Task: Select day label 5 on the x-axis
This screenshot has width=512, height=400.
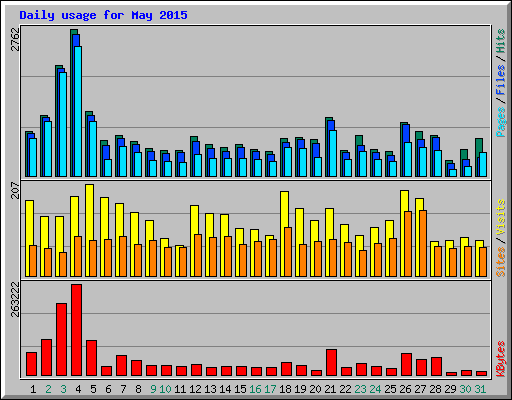Action: (x=93, y=389)
